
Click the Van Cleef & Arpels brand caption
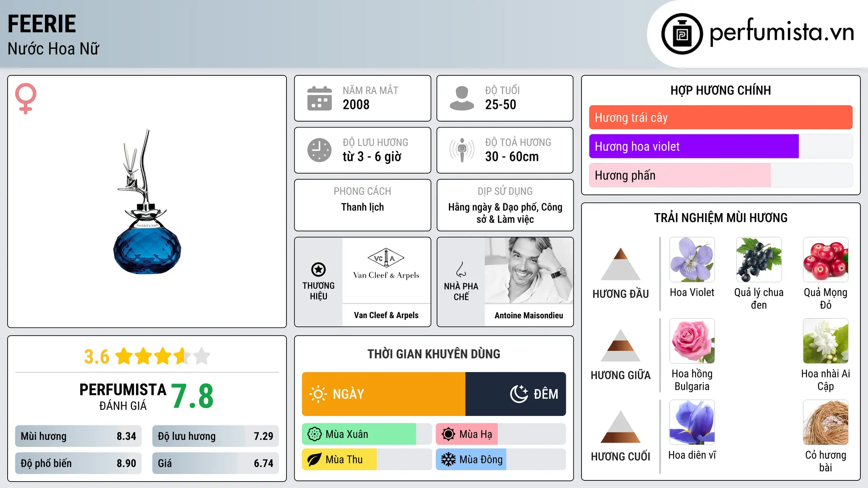point(386,315)
